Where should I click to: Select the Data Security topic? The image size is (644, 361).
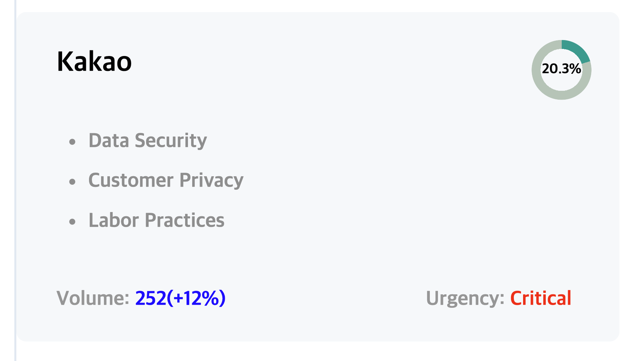point(148,140)
